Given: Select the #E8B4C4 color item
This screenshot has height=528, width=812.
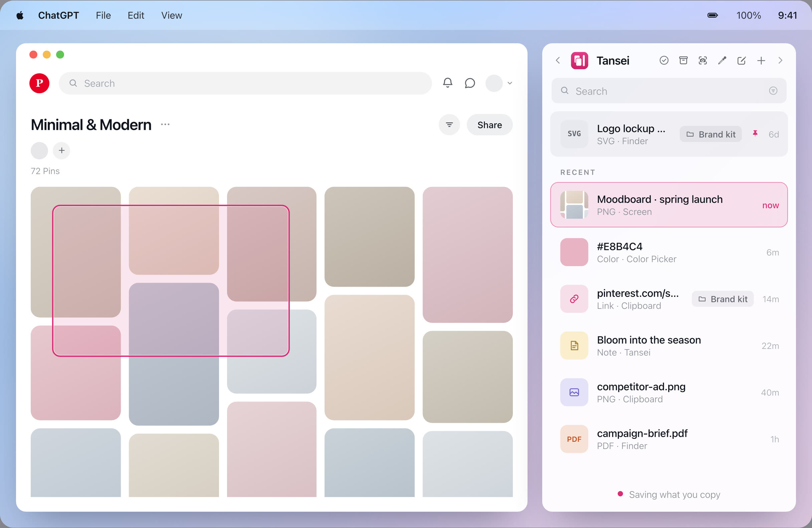Looking at the screenshot, I should click(x=668, y=252).
